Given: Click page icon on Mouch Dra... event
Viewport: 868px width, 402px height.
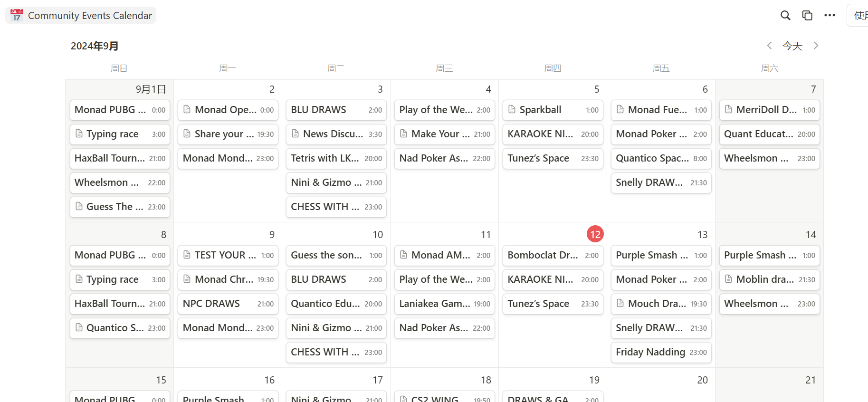Looking at the screenshot, I should pyautogui.click(x=620, y=303).
